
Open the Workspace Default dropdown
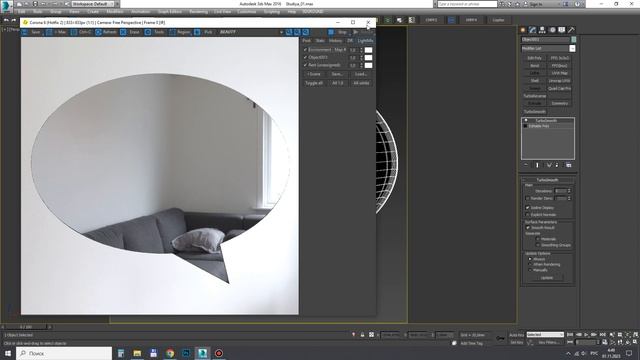[93, 4]
